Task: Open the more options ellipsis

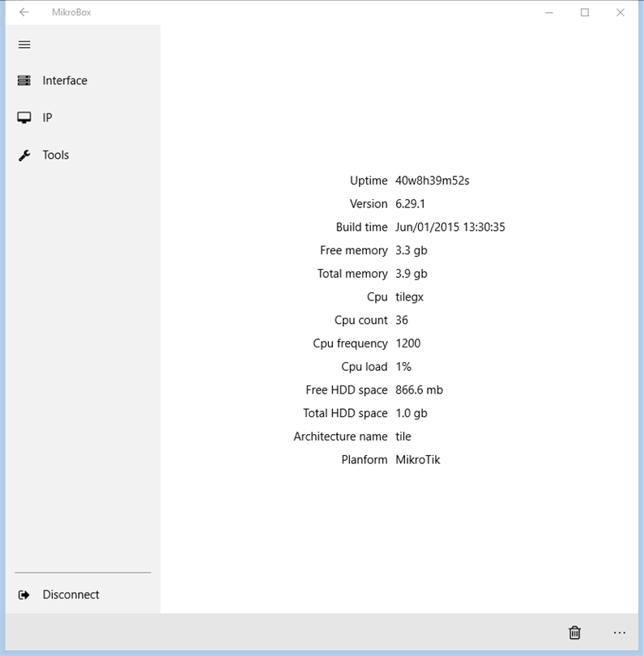Action: (x=620, y=633)
